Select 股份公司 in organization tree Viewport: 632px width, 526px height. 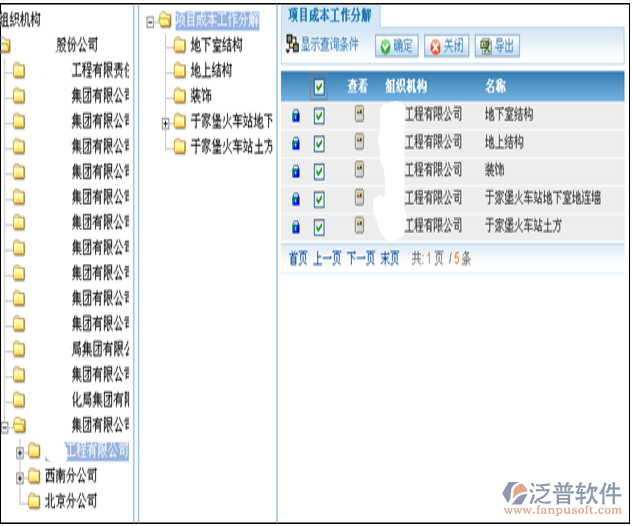tap(77, 45)
